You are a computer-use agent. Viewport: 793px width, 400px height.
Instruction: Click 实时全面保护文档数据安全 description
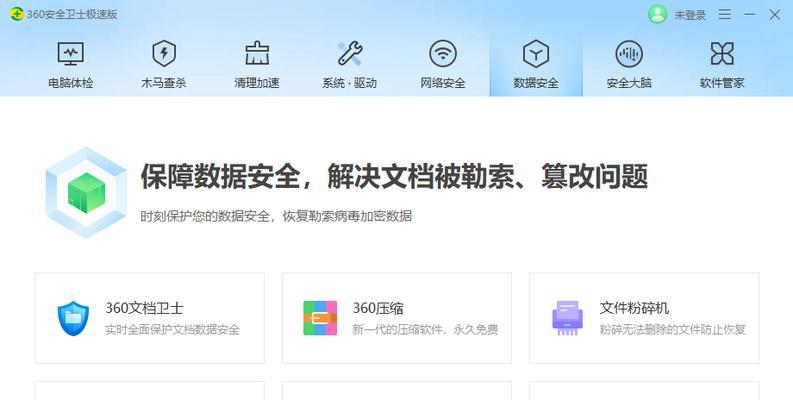click(172, 330)
